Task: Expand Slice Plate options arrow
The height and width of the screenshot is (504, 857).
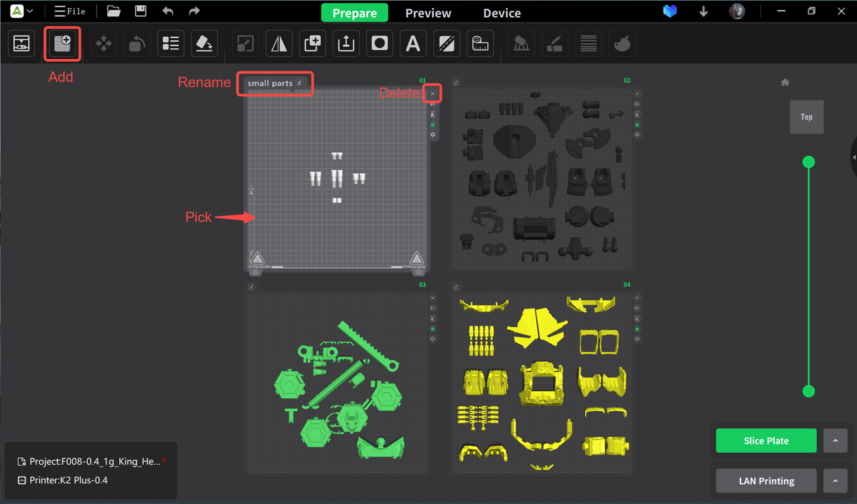Action: tap(835, 441)
